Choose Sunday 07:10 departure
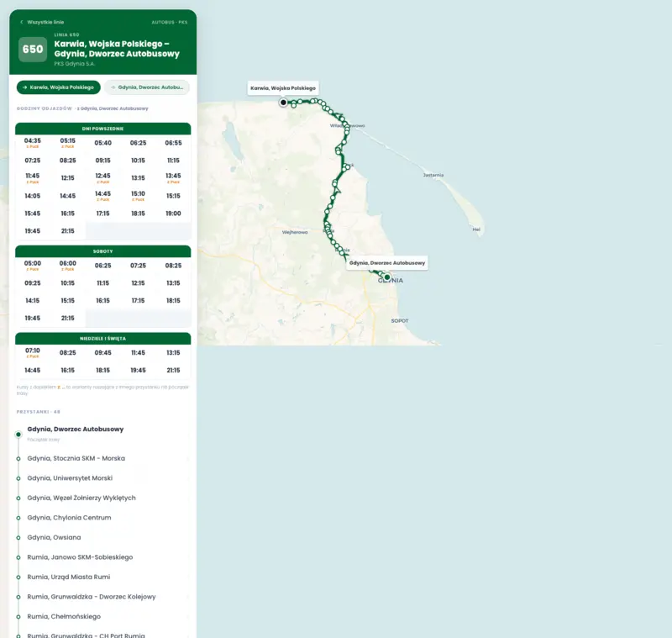The image size is (672, 638). point(33,352)
